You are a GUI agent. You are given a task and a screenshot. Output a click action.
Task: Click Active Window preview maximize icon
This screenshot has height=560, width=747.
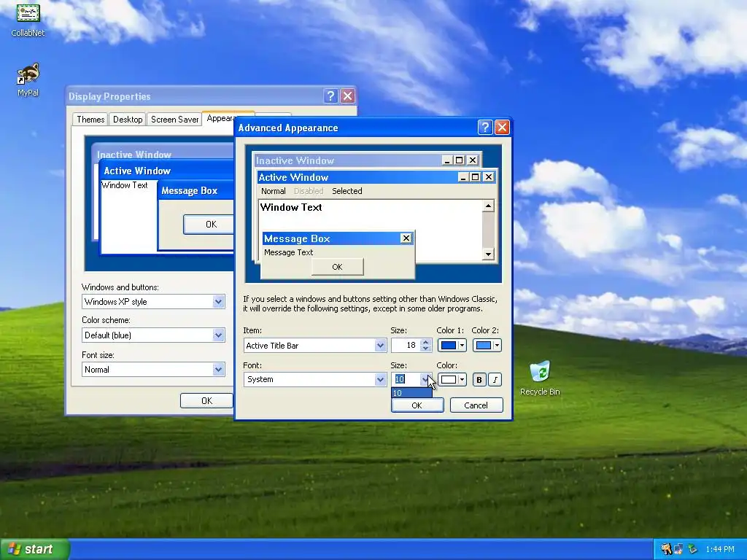[475, 176]
